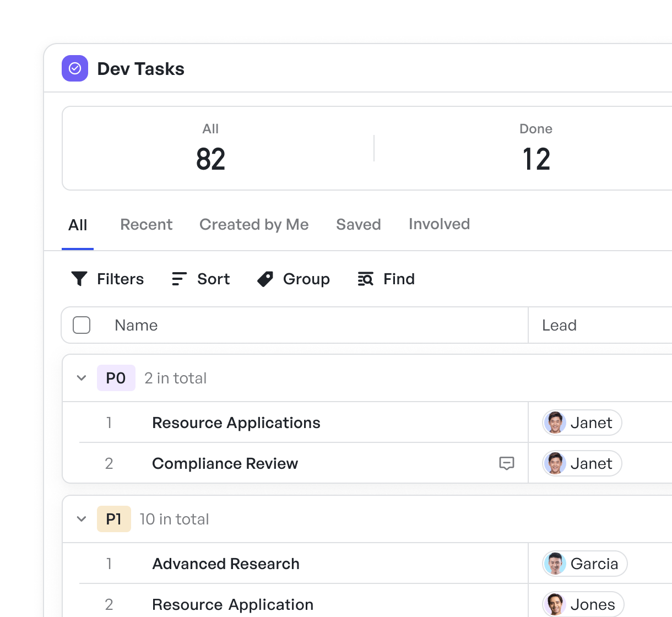Switch to the All tab

78,225
